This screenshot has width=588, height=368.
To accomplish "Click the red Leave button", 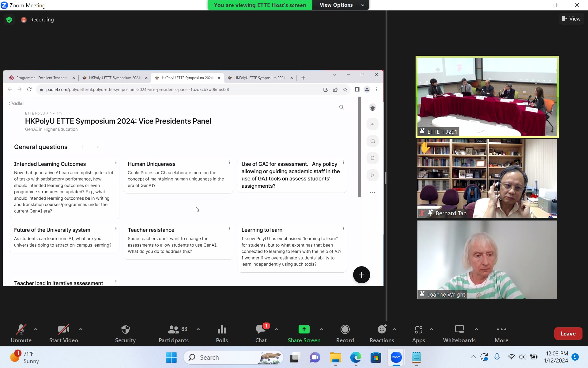I will tap(568, 334).
